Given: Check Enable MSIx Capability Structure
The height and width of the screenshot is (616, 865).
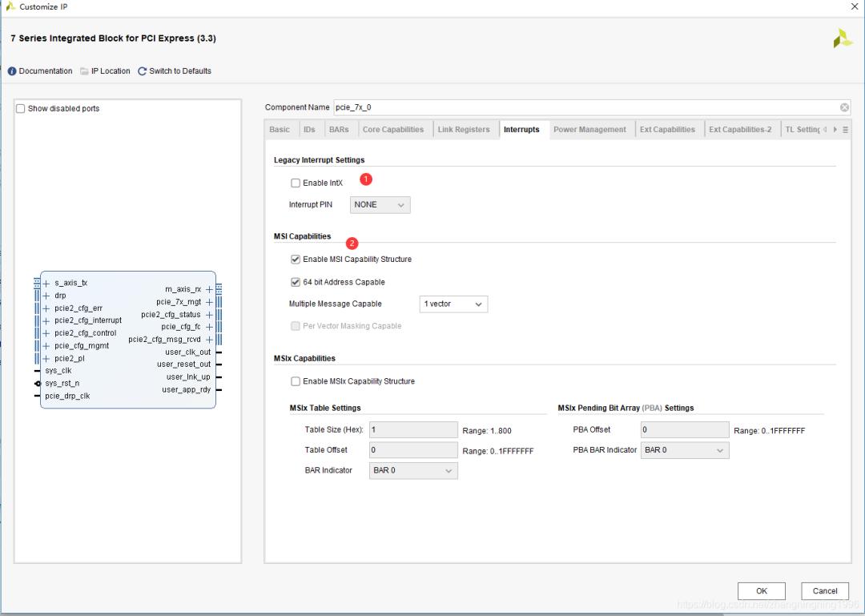Looking at the screenshot, I should [296, 381].
